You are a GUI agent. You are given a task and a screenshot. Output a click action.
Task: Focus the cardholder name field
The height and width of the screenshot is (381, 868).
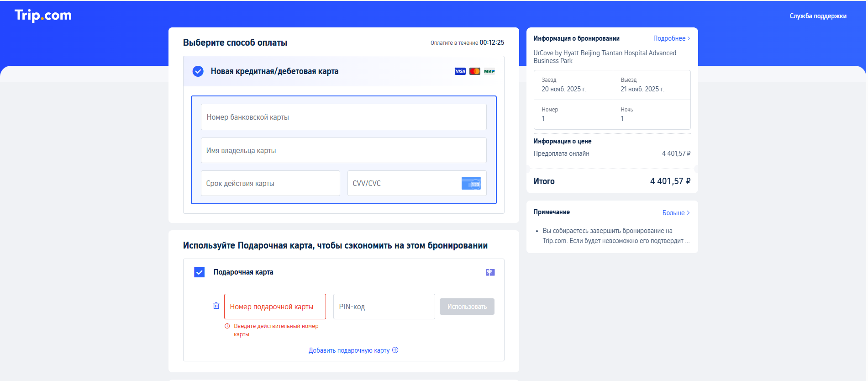click(x=344, y=150)
